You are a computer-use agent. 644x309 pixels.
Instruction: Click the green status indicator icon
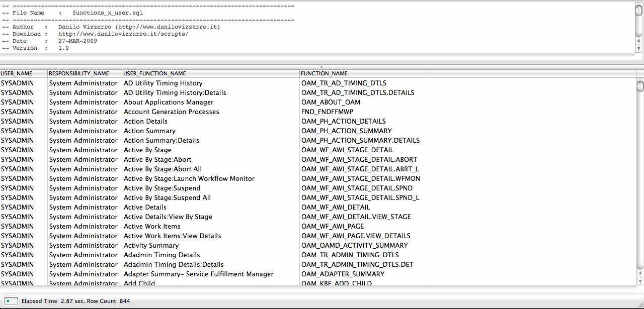pos(10,301)
